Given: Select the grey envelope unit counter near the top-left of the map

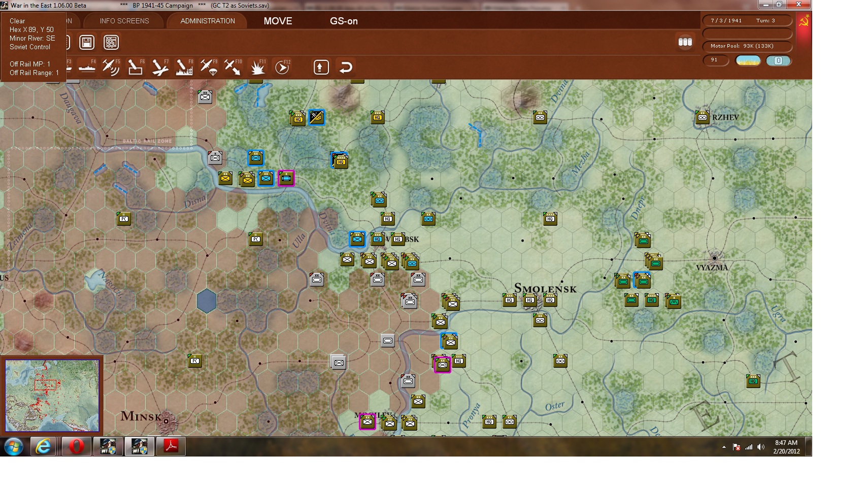Looking at the screenshot, I should [205, 97].
